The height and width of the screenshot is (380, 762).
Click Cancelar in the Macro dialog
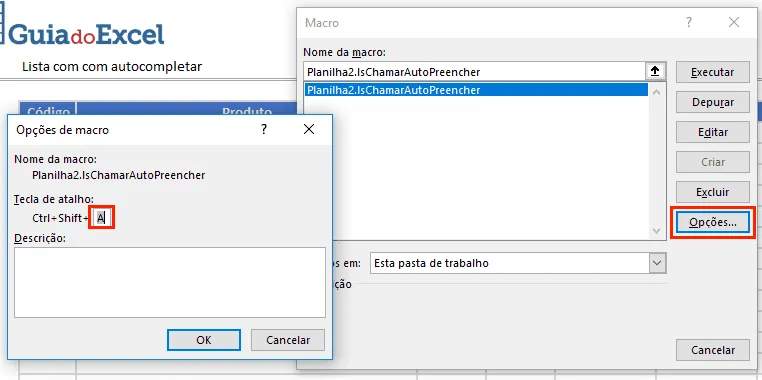tap(712, 350)
